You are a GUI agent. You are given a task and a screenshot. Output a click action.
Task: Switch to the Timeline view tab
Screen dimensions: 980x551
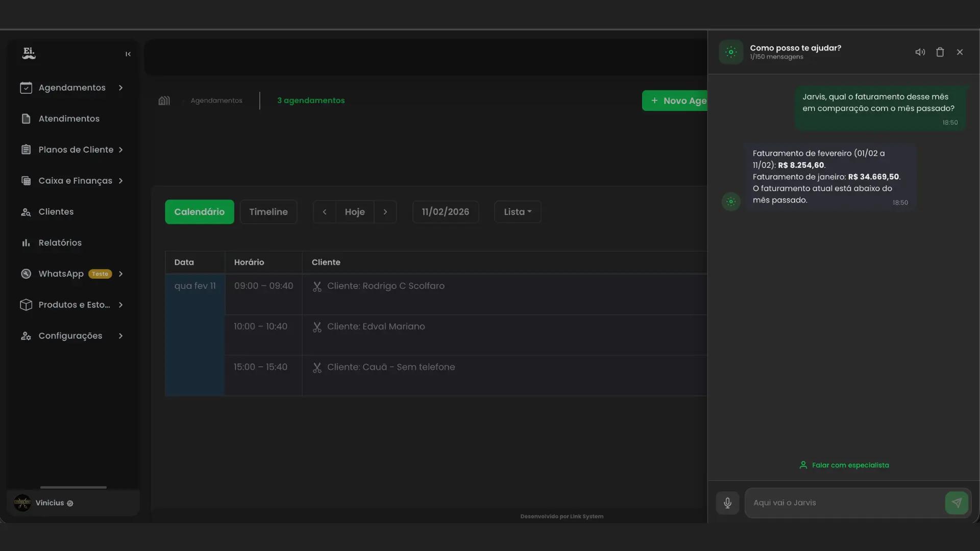coord(268,212)
